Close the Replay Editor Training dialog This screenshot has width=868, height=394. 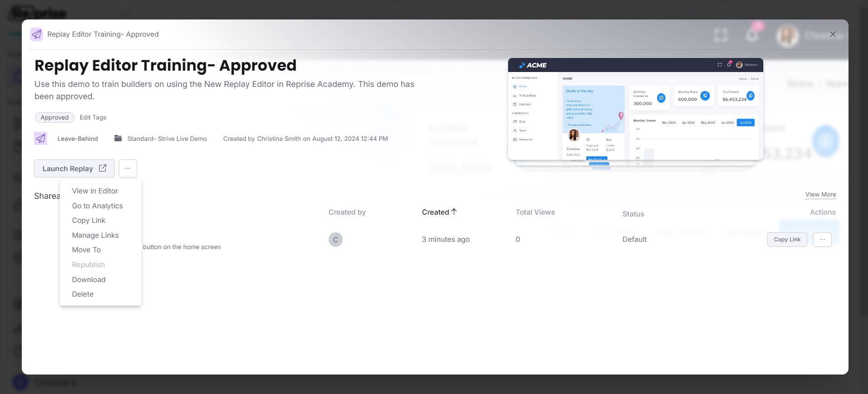point(833,34)
